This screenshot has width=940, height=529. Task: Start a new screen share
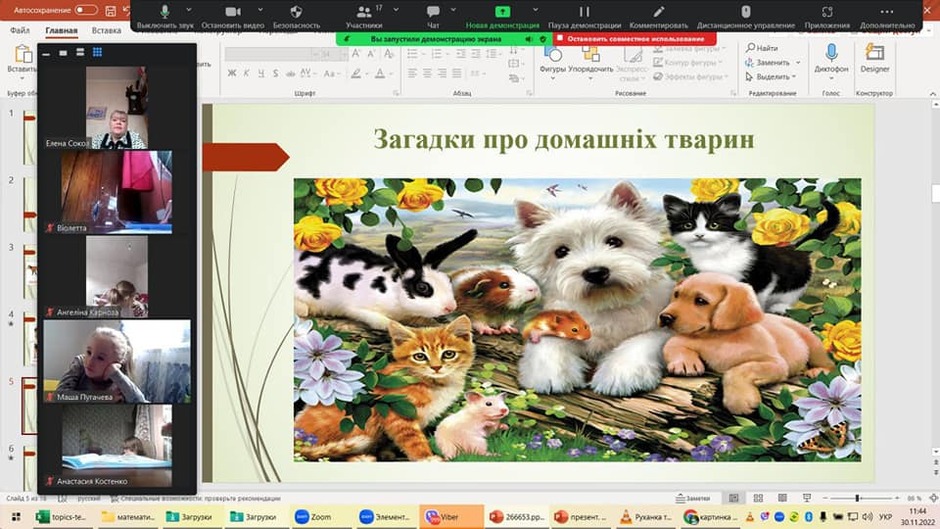pos(502,16)
